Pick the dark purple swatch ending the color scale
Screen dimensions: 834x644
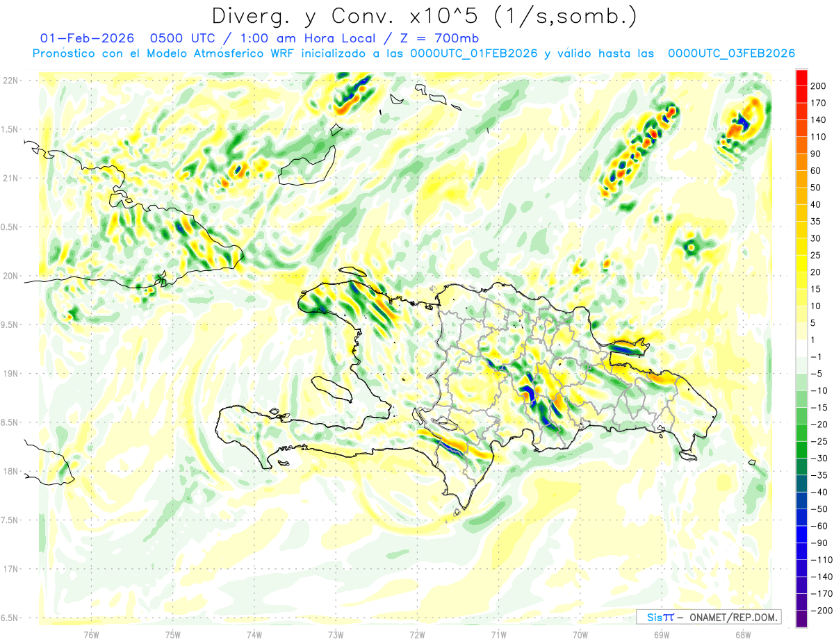[801, 620]
